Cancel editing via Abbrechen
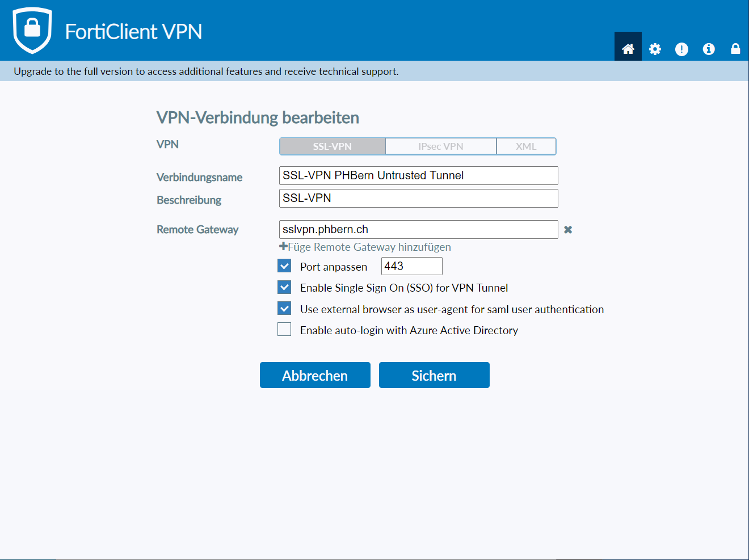749x560 pixels. coord(315,375)
